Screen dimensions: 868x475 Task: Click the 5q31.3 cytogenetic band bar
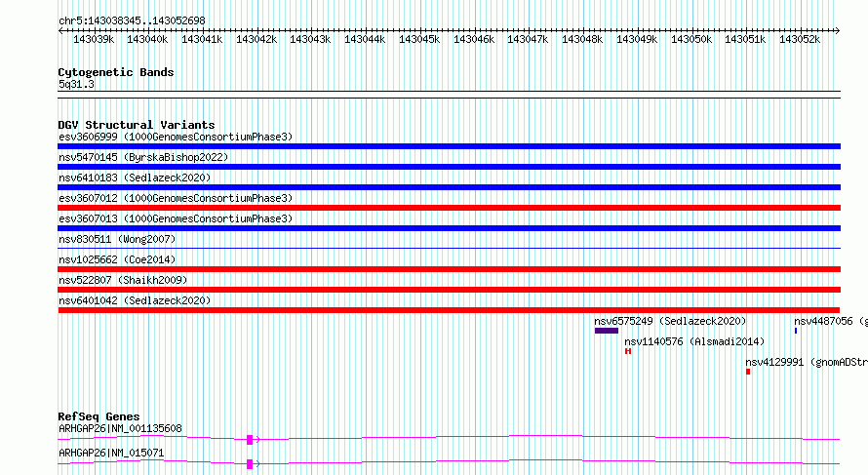tap(449, 95)
